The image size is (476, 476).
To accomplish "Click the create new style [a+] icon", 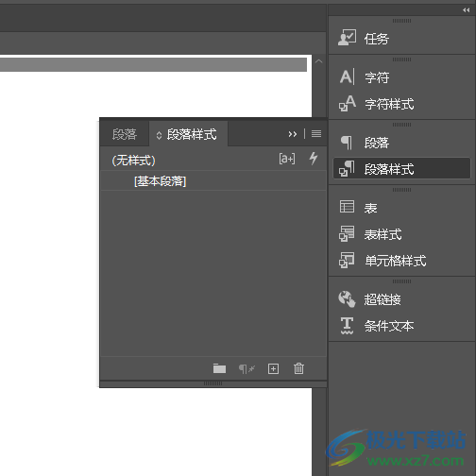I will point(287,159).
